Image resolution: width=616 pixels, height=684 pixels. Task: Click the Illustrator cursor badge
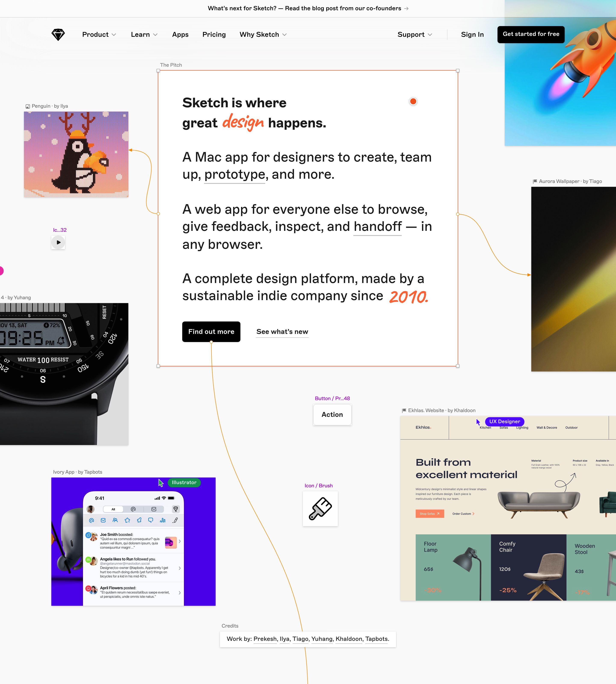click(x=184, y=482)
